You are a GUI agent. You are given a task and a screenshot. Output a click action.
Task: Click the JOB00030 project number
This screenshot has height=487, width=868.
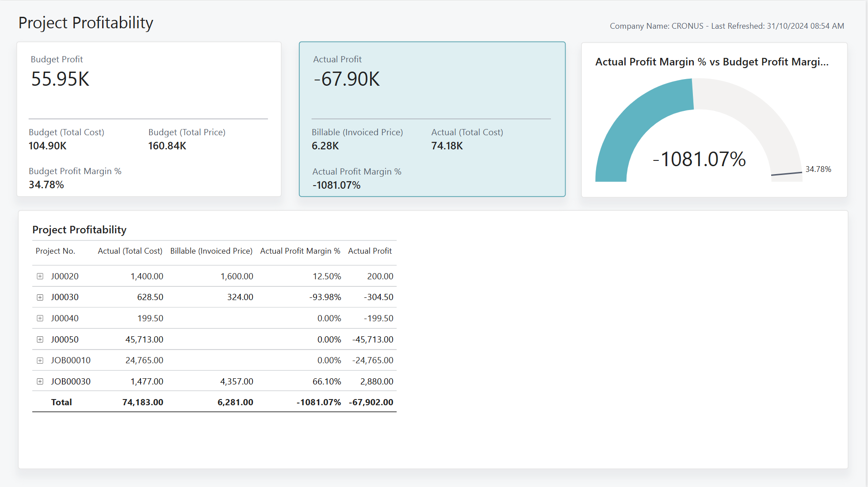(71, 381)
